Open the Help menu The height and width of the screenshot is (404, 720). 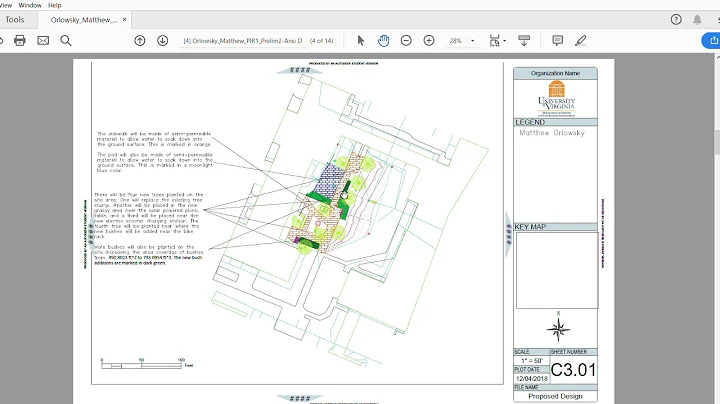coord(55,5)
